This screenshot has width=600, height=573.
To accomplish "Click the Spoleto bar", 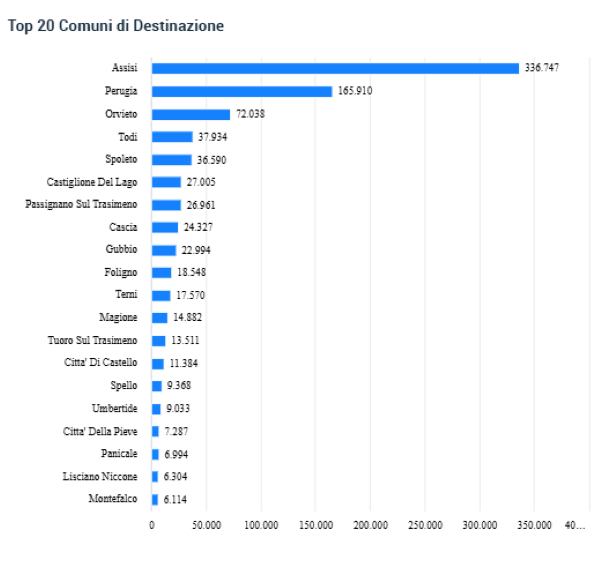I will coord(171,160).
